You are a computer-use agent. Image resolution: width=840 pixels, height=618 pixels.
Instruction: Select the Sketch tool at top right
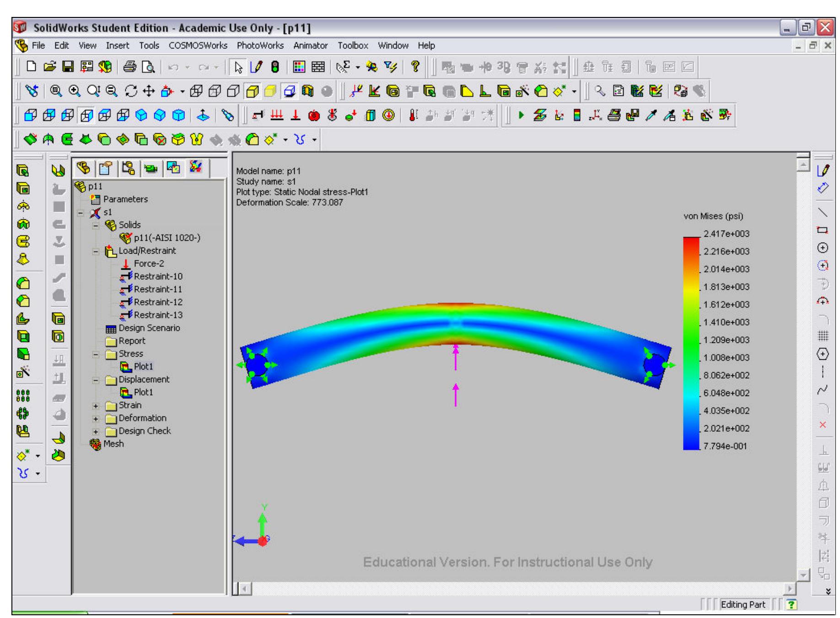click(x=823, y=171)
